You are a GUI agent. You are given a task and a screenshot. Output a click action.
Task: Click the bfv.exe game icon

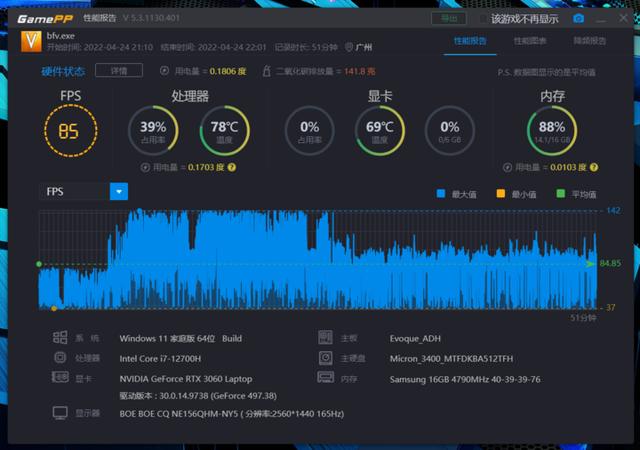pyautogui.click(x=31, y=41)
